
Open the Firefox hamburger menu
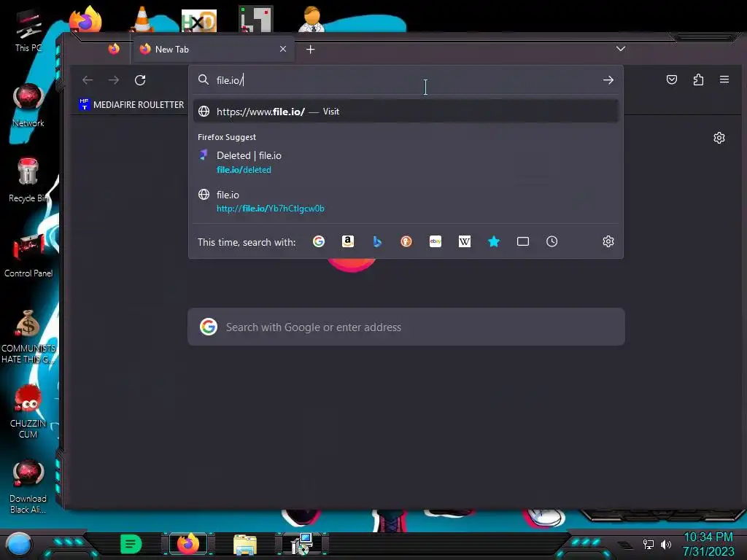(x=724, y=79)
